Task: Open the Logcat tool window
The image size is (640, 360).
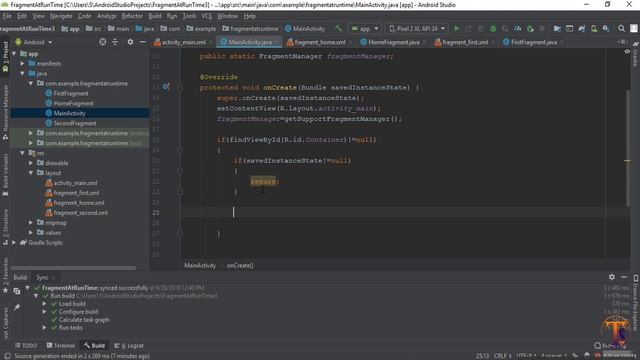Action: click(x=129, y=345)
